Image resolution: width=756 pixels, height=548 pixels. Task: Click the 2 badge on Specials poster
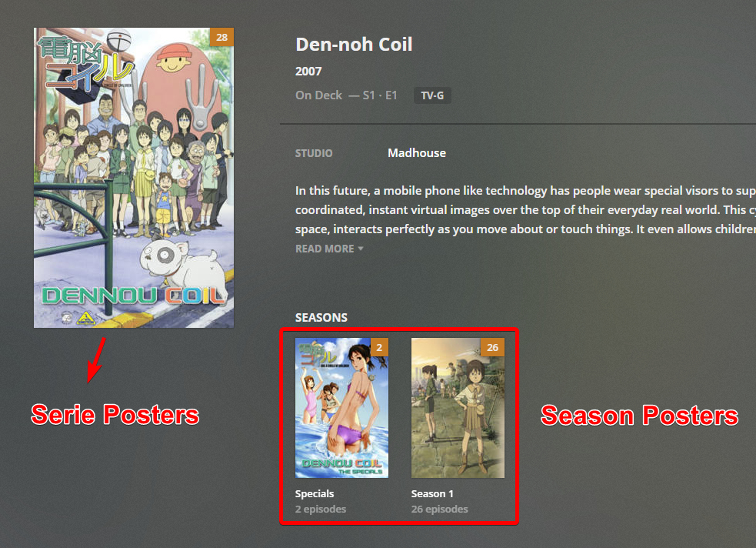coord(379,347)
